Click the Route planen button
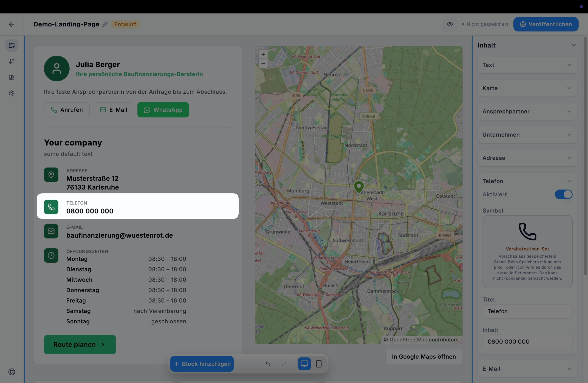Viewport: 588px width, 383px height. point(80,345)
